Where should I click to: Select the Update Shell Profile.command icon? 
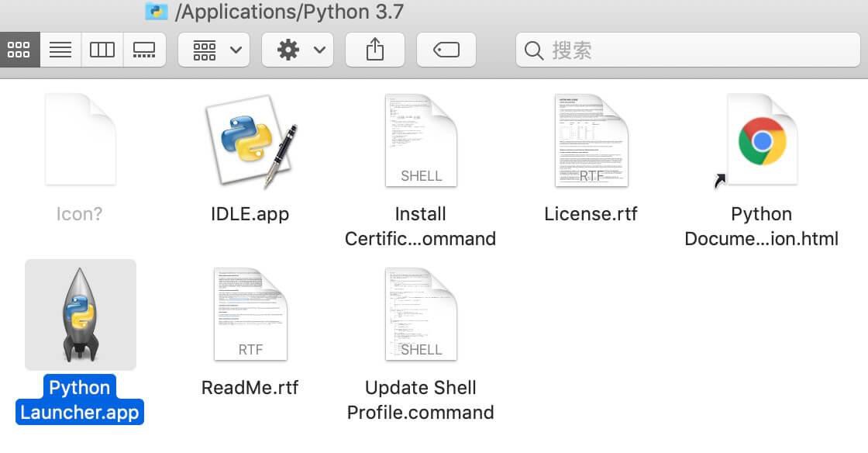click(x=421, y=314)
